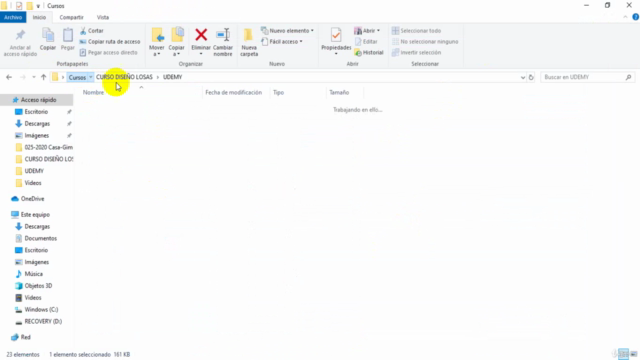
Task: Click the Cortar scissors option
Action: [x=92, y=31]
